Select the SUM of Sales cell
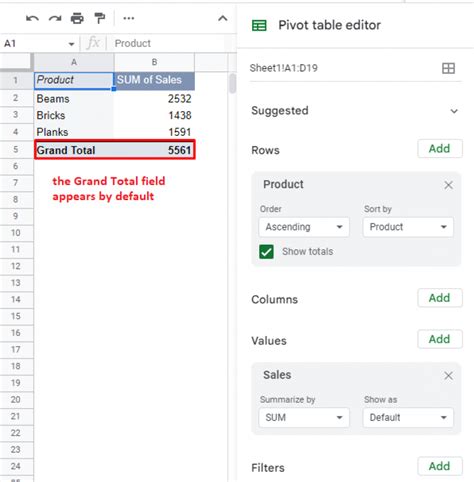This screenshot has height=482, width=474. [154, 80]
